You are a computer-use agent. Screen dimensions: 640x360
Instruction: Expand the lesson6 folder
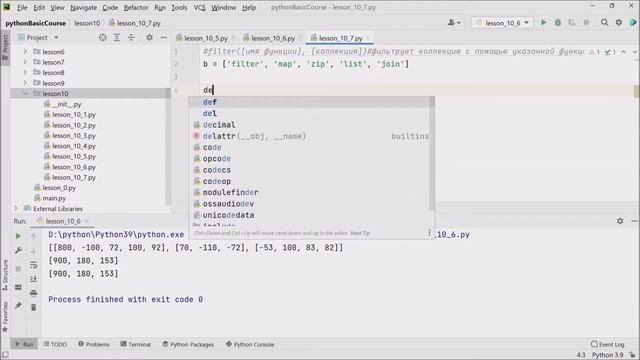coord(25,51)
